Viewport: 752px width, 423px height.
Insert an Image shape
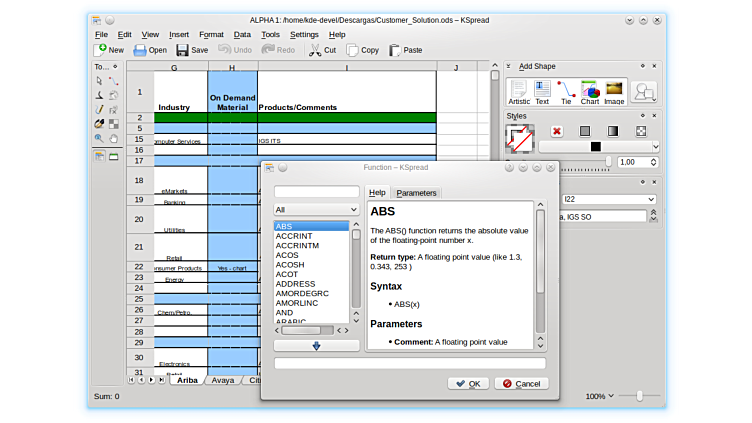tap(614, 92)
